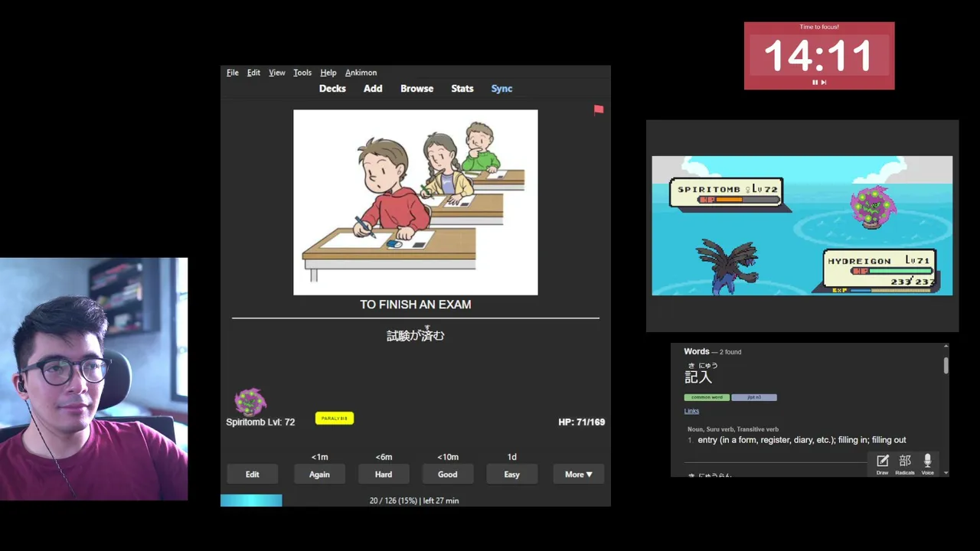Open the Ankimon menu

click(361, 73)
